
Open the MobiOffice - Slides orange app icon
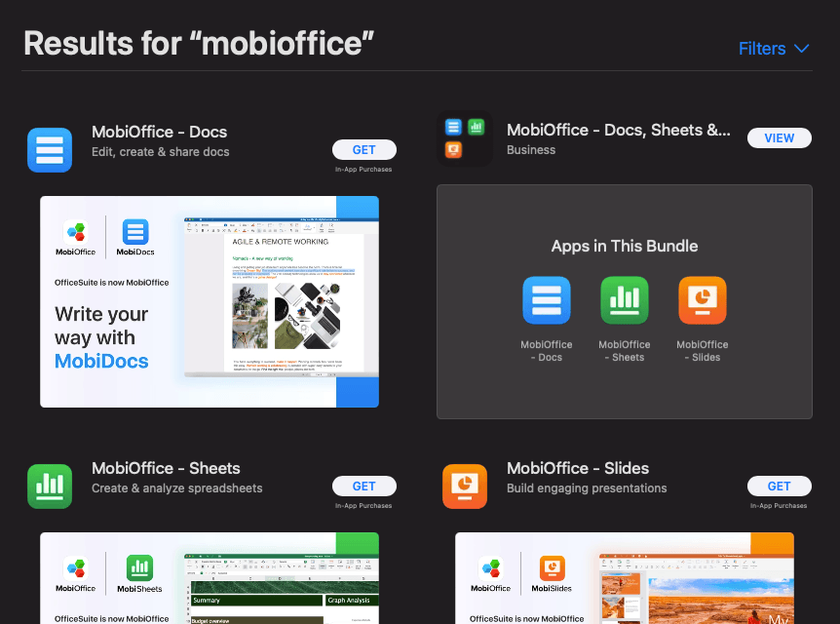tap(465, 487)
